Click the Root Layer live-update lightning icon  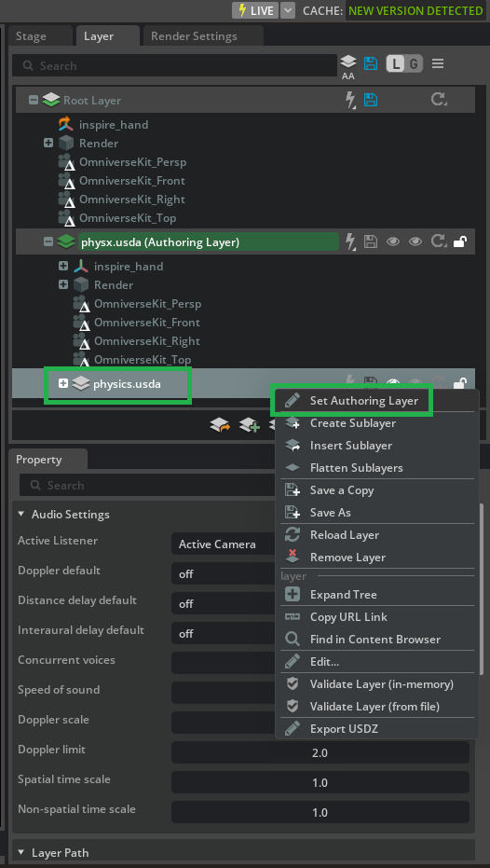point(350,100)
